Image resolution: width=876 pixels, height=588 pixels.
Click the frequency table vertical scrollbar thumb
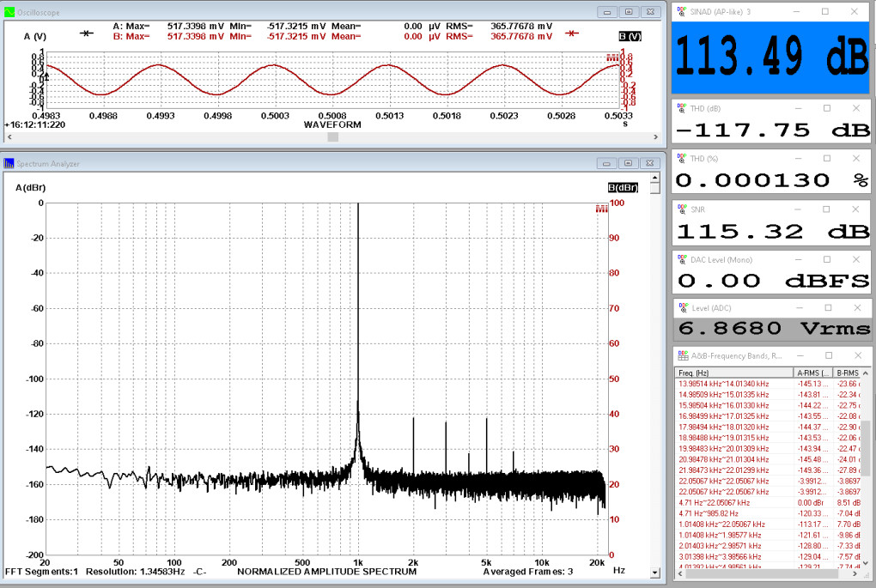click(866, 448)
